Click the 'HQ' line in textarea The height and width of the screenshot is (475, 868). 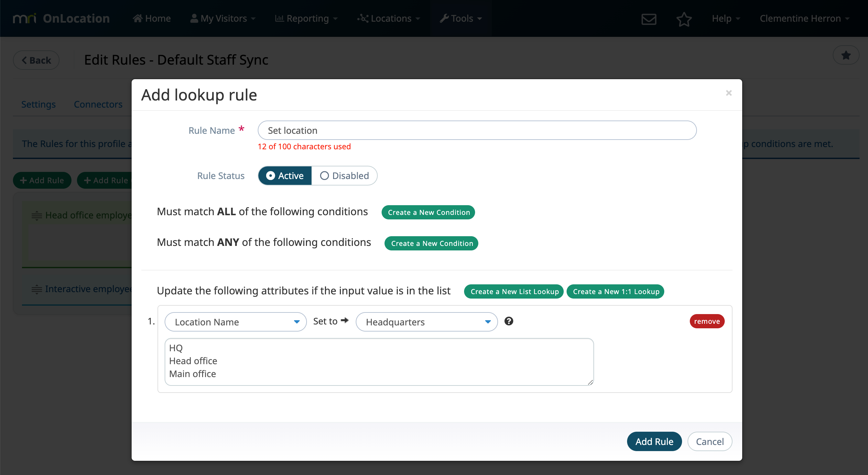(176, 348)
